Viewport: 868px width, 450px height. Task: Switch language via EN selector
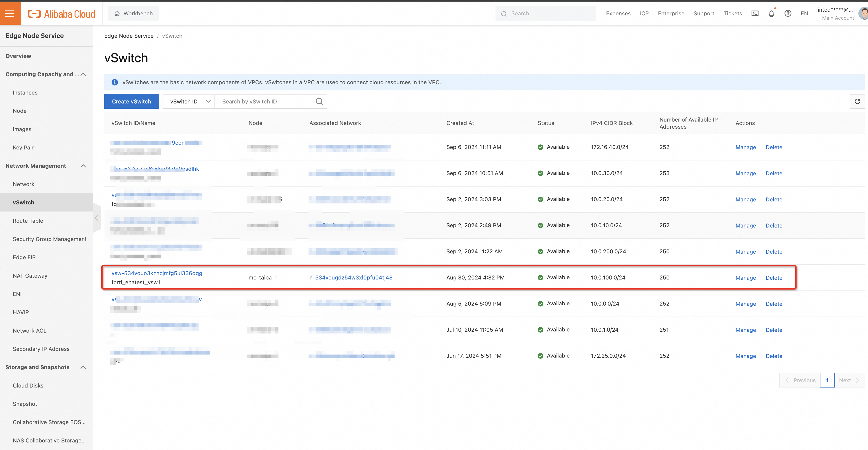804,14
